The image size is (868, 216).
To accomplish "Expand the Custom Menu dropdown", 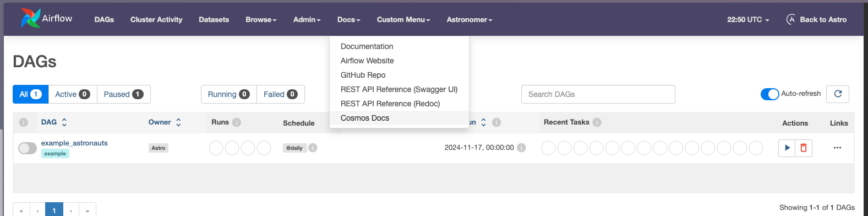I will (403, 19).
